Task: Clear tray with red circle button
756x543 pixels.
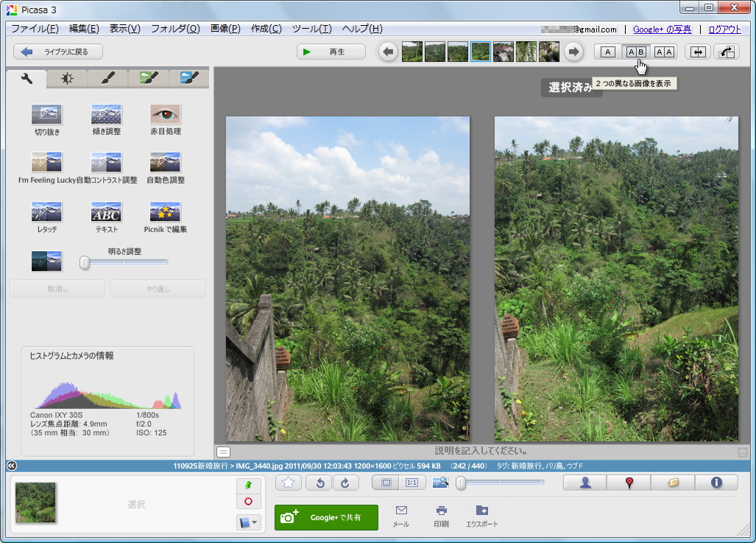Action: click(x=248, y=502)
